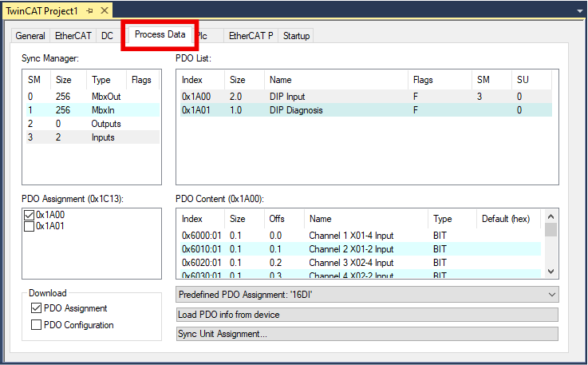588x365 pixels.
Task: Click the PDO Content scroll down arrow
Action: [x=551, y=271]
